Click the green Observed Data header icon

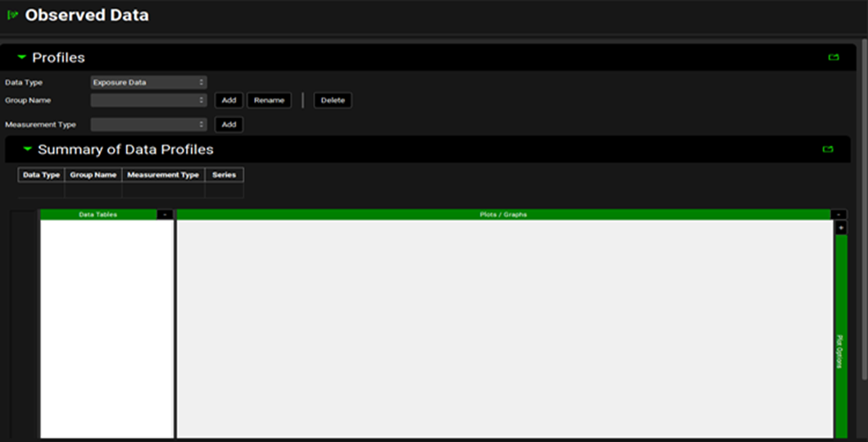tap(12, 16)
